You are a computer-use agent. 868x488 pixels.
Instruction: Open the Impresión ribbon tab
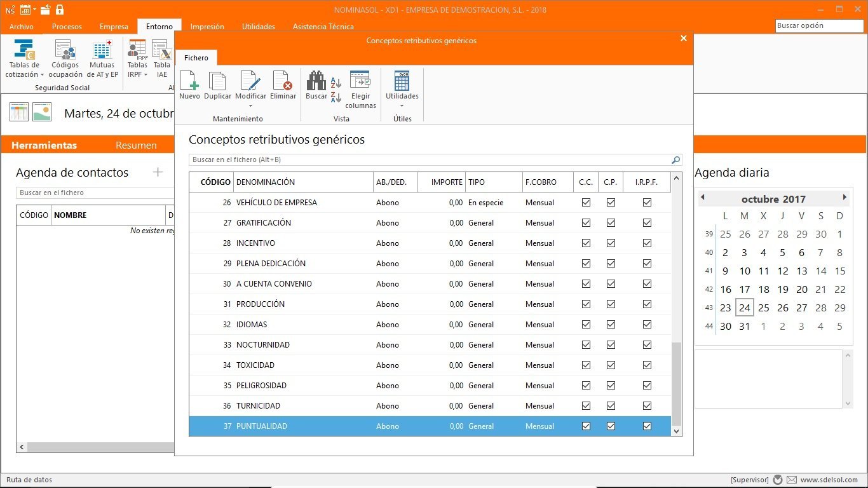(207, 27)
